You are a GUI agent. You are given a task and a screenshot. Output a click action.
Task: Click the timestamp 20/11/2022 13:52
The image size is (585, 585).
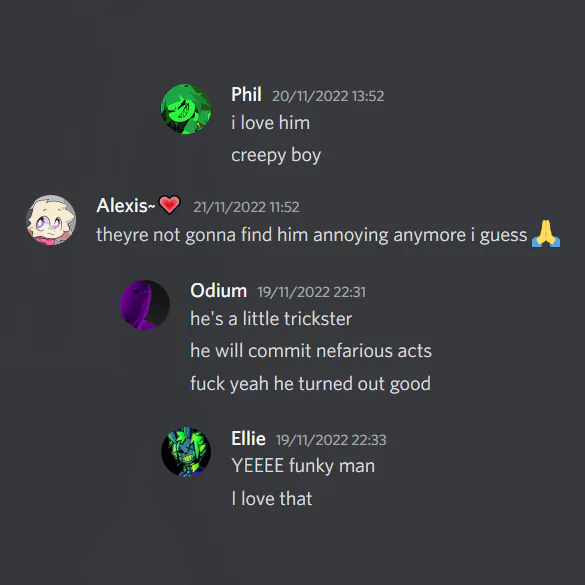point(328,96)
